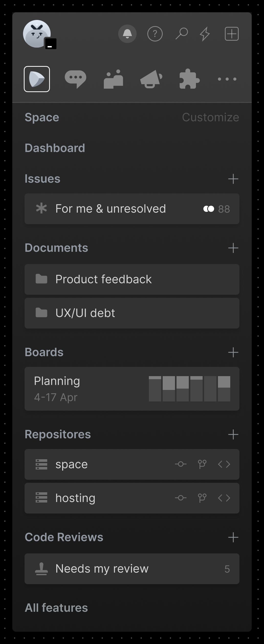The width and height of the screenshot is (264, 644).
Task: Open the Blog megaphone icon
Action: (151, 79)
